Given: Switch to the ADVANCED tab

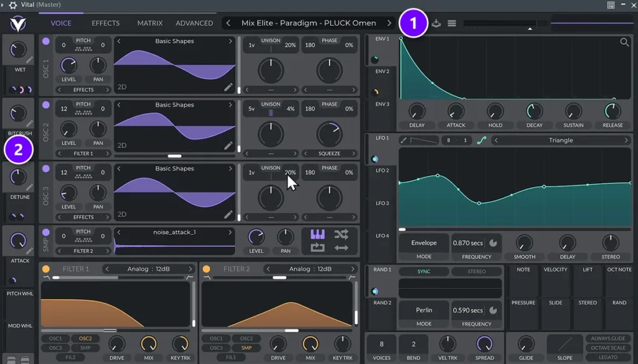Looking at the screenshot, I should click(x=194, y=23).
